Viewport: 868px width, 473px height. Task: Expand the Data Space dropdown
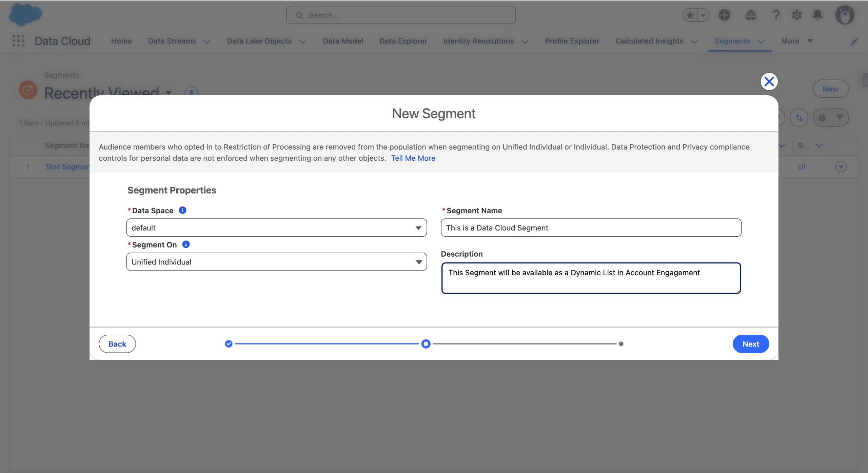[276, 228]
